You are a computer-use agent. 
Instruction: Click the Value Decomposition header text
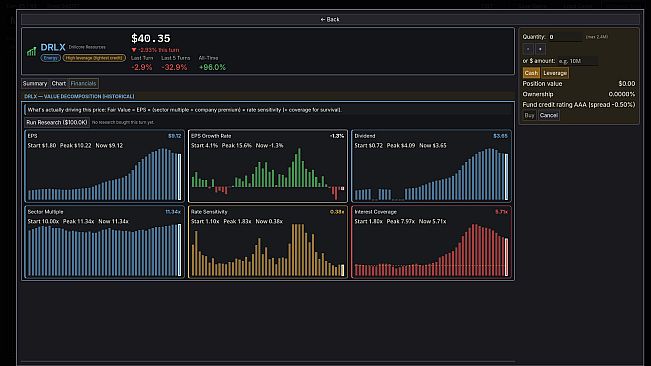[x=79, y=96]
